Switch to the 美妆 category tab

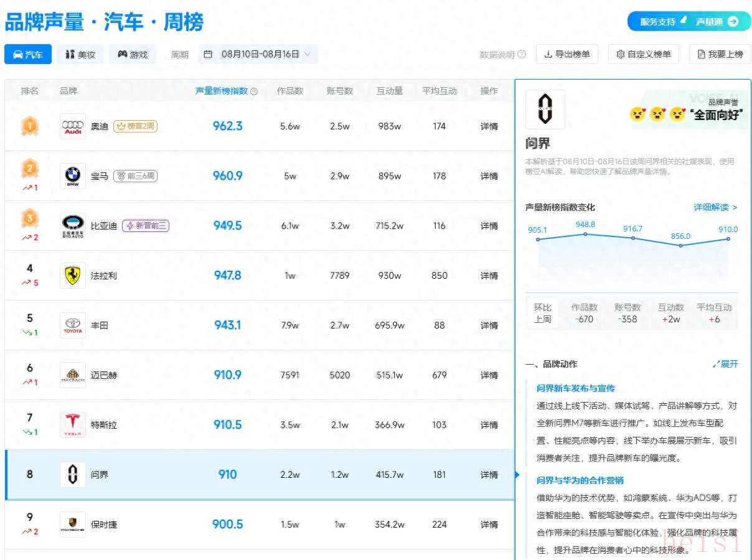80,54
